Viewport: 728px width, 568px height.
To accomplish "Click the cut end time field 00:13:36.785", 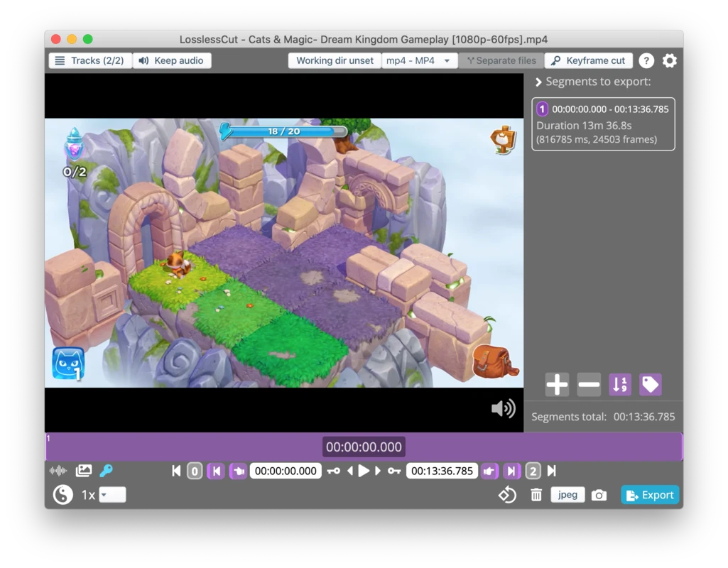I will click(x=442, y=471).
